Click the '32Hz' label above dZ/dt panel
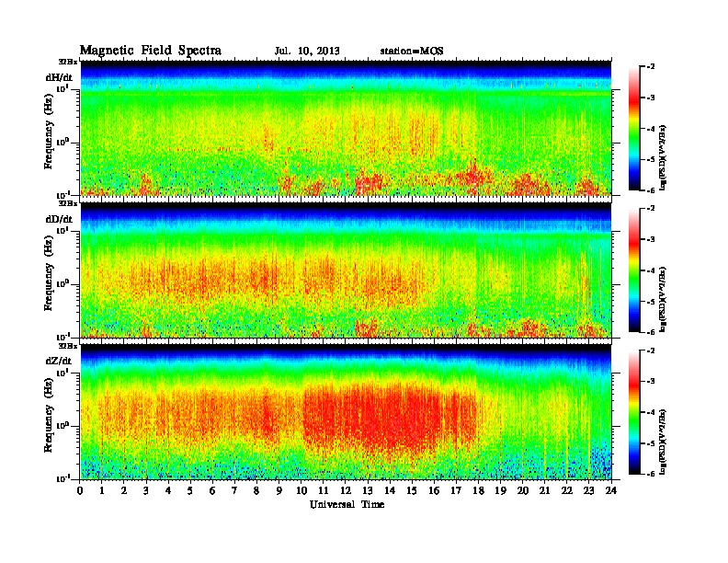728x563 pixels. point(67,346)
